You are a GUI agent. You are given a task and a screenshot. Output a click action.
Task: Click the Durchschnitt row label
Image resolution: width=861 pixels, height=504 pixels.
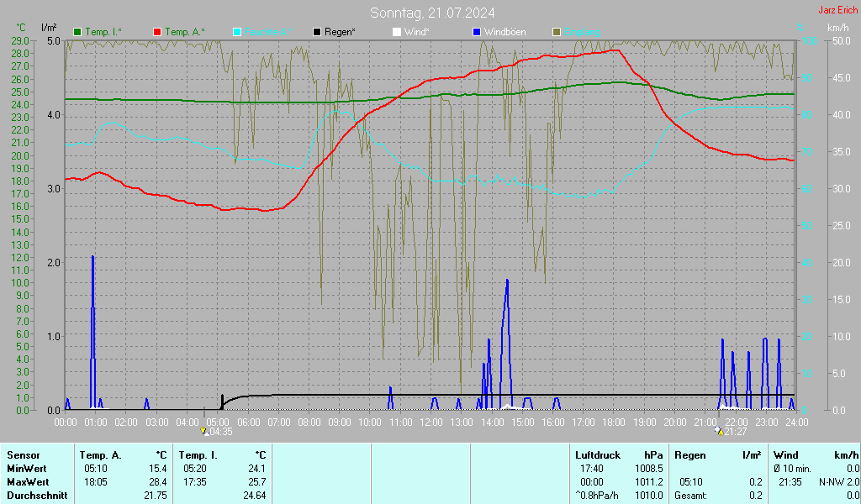pos(35,496)
